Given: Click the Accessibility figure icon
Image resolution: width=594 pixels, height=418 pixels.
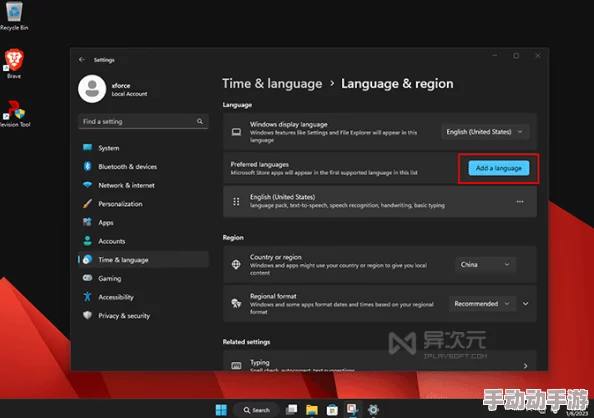Looking at the screenshot, I should click(x=88, y=297).
